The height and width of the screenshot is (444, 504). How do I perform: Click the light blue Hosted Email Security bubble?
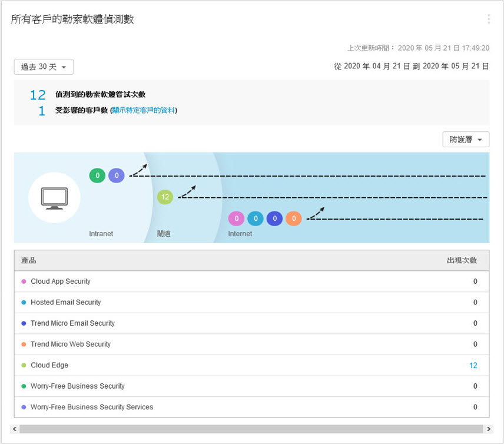pyautogui.click(x=256, y=219)
